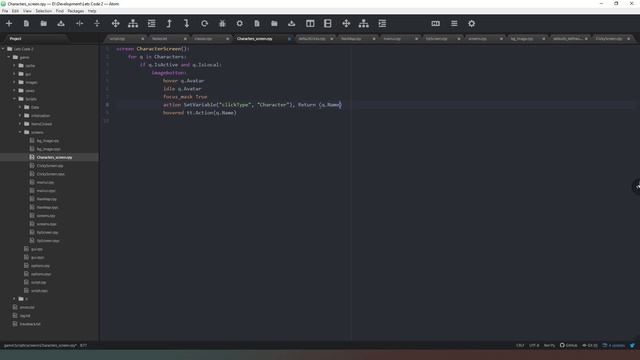Click the circular refresh toolbar icon
640x360 pixels.
[x=204, y=24]
